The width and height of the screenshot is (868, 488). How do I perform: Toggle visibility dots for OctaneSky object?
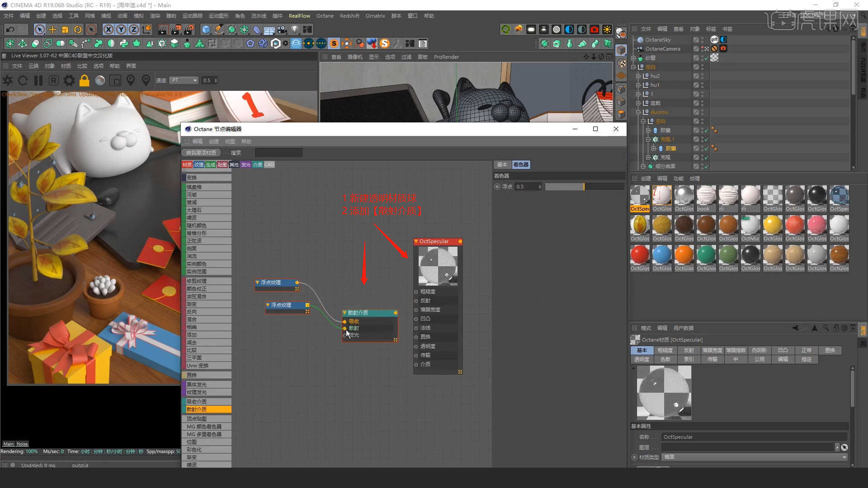click(702, 40)
